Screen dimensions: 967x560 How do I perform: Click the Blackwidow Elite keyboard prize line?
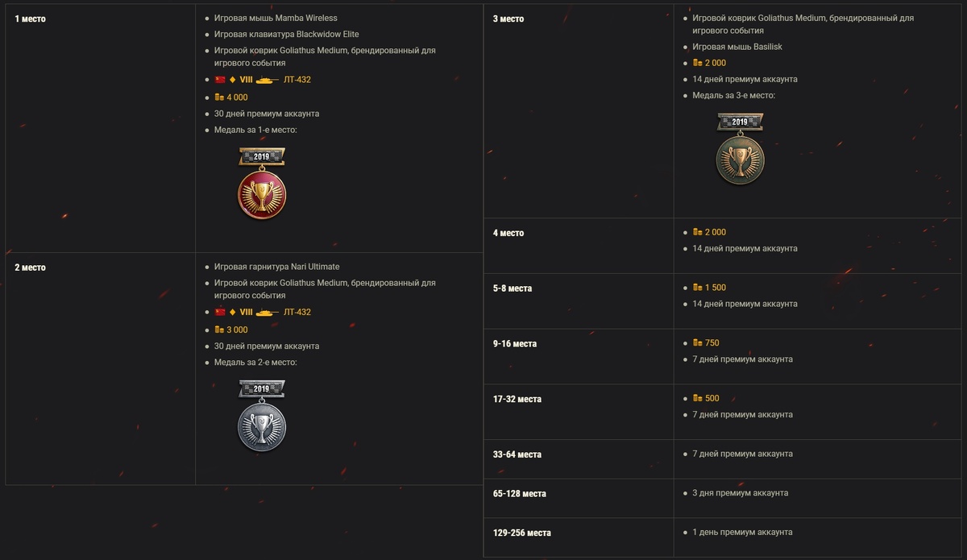click(x=286, y=34)
